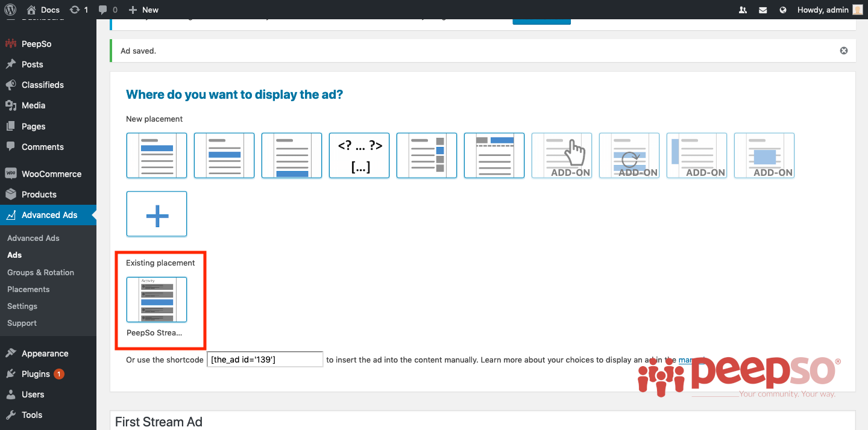Click the Tools wrench icon
Screen dimensions: 868x430
point(11,415)
